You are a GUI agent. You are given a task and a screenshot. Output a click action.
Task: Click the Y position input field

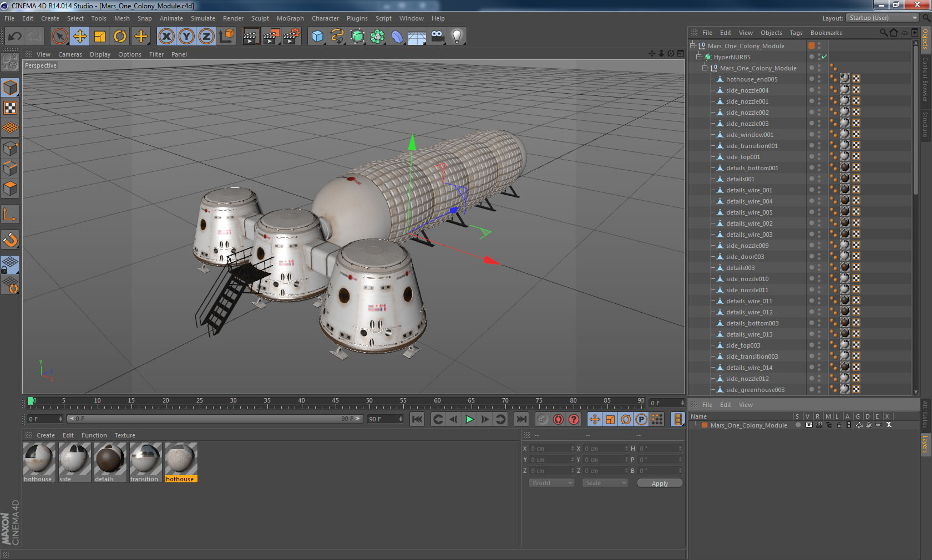[x=550, y=460]
